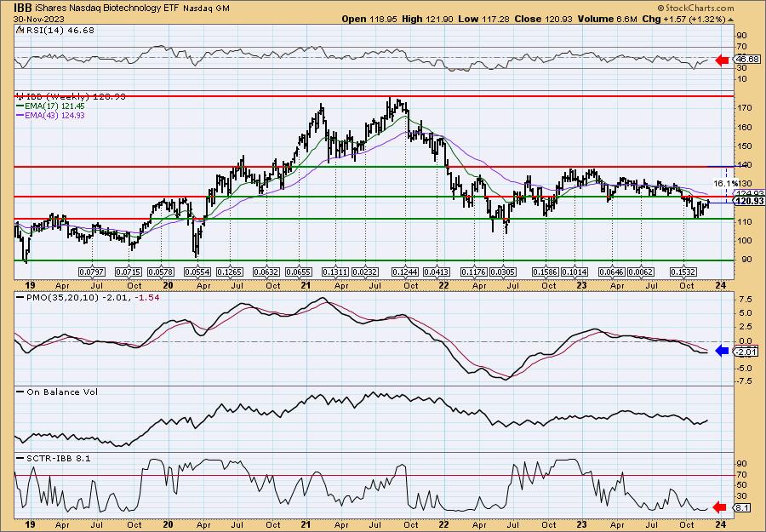Image resolution: width=766 pixels, height=532 pixels.
Task: Click the Volume 6.6M reading
Action: (607, 19)
